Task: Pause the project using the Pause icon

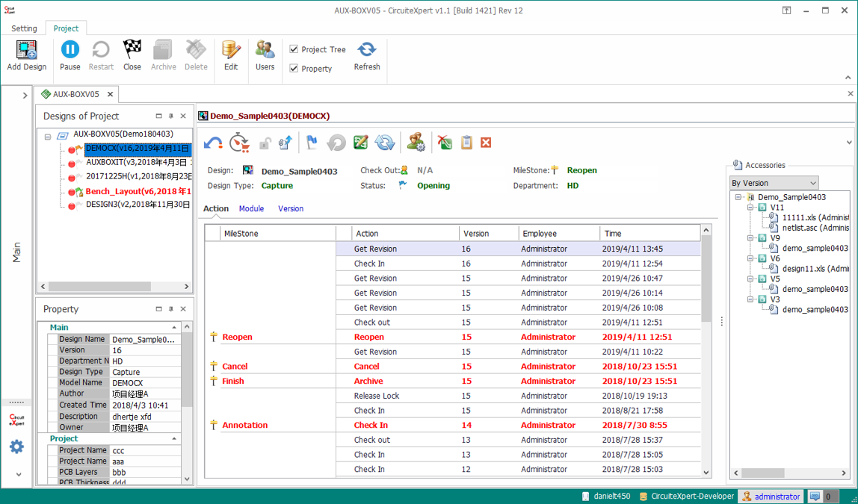Action: click(70, 50)
